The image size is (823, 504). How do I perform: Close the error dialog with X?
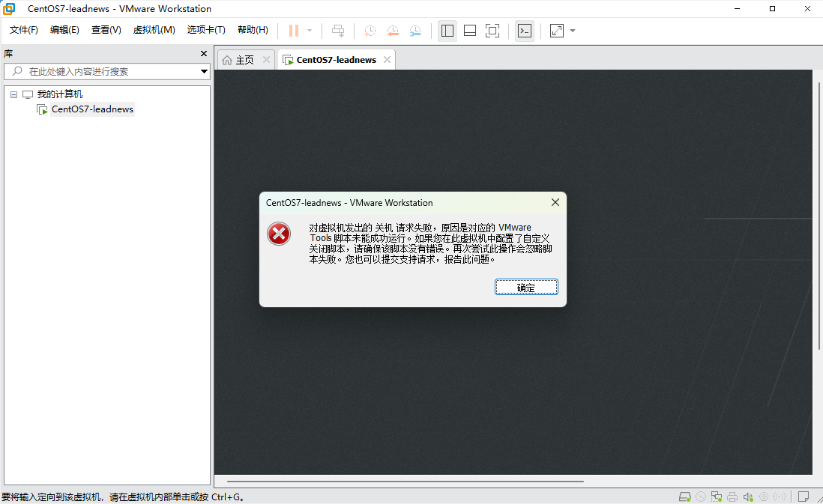(x=555, y=202)
